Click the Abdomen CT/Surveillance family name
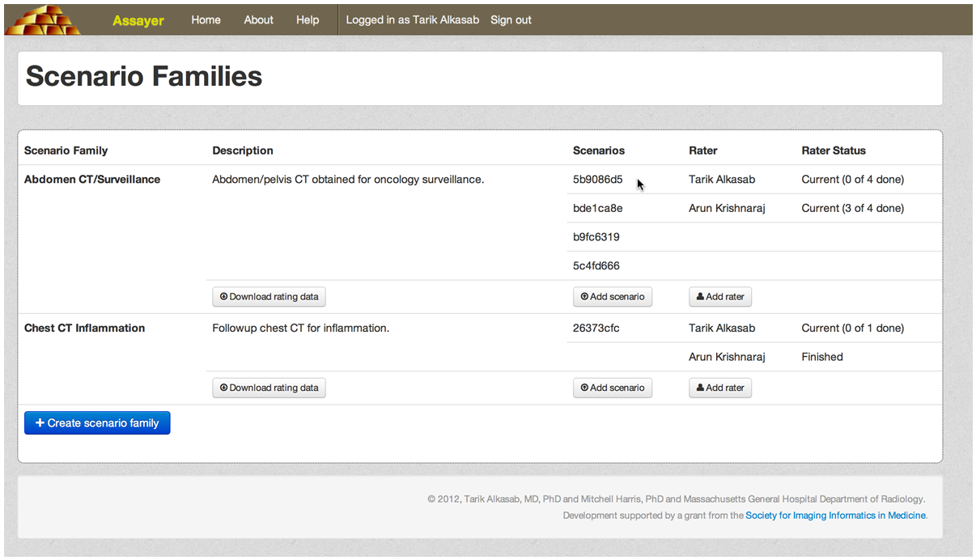This screenshot has width=976, height=560. [92, 180]
